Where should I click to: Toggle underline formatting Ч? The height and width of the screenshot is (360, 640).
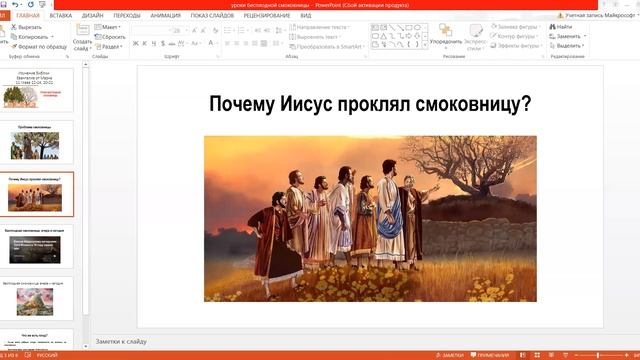154,43
